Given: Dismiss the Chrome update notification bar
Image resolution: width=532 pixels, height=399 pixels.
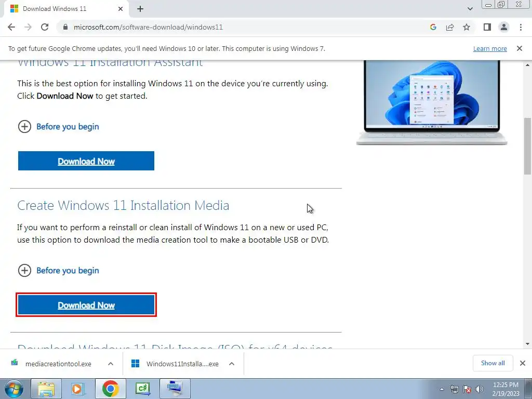Looking at the screenshot, I should (520, 48).
